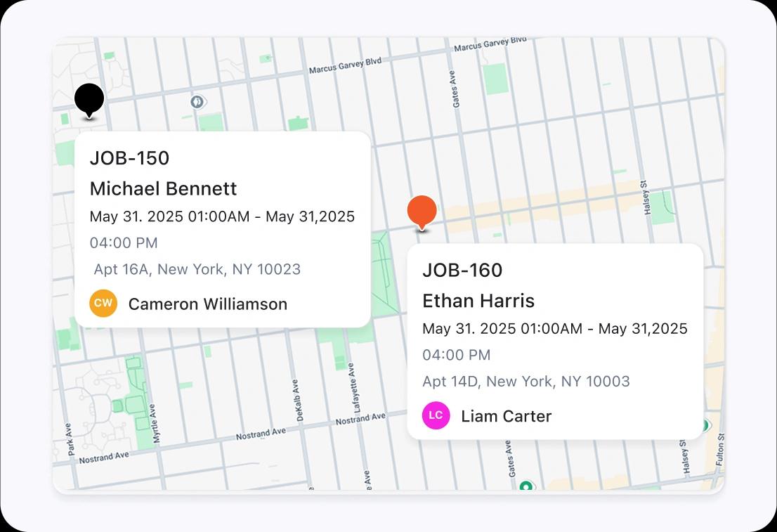Select address Apt 16A, New York, NY 10023
The height and width of the screenshot is (532, 777).
[x=197, y=269]
